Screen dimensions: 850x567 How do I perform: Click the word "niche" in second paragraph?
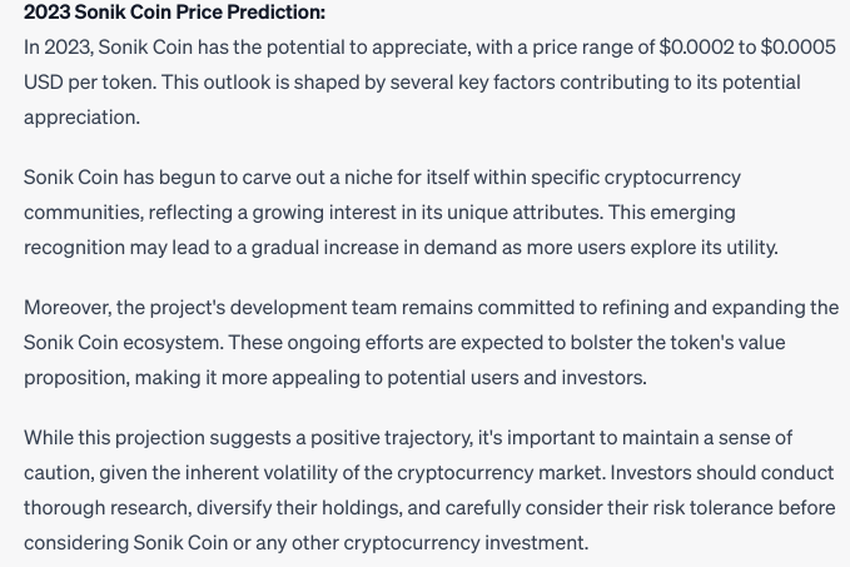(368, 177)
